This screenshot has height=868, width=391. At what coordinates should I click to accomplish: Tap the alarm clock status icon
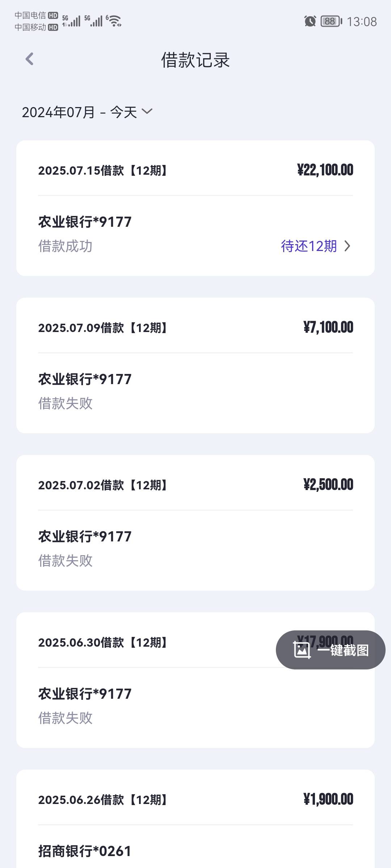310,21
